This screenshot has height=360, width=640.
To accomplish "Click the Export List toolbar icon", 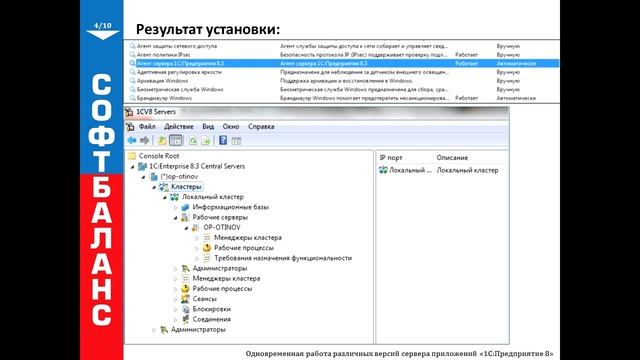I will point(206,141).
